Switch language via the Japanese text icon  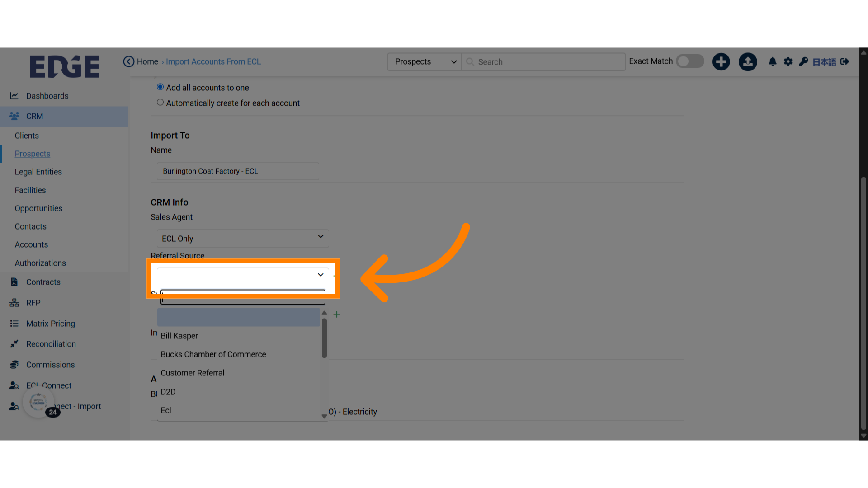824,62
